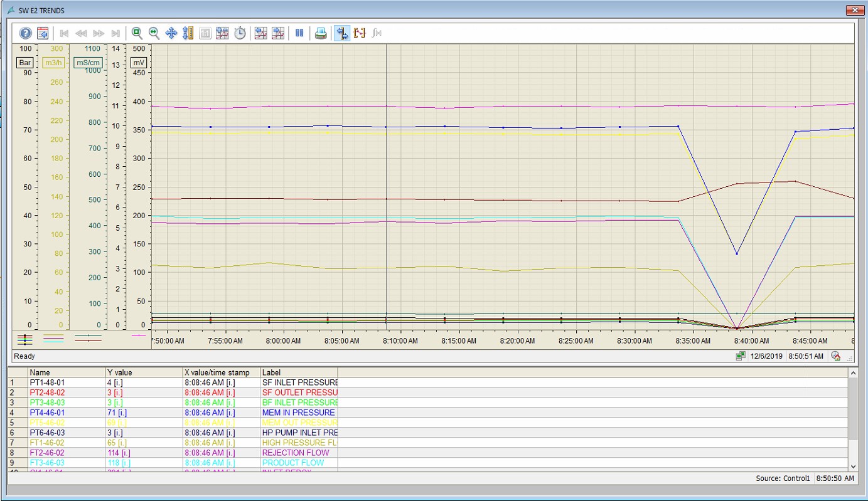Toggle the highlighted ruler display button
Viewport: 868px width, 501px height.
tap(341, 33)
